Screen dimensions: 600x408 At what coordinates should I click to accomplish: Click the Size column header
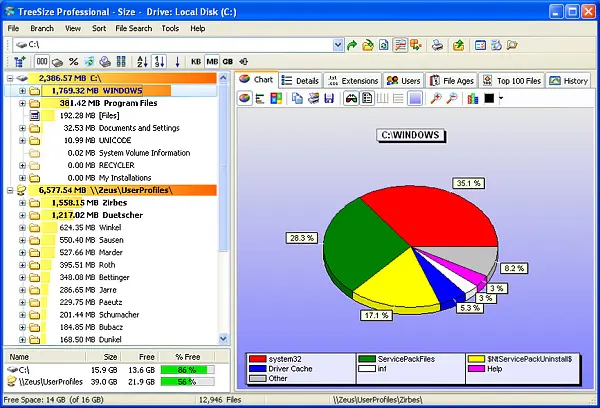111,355
